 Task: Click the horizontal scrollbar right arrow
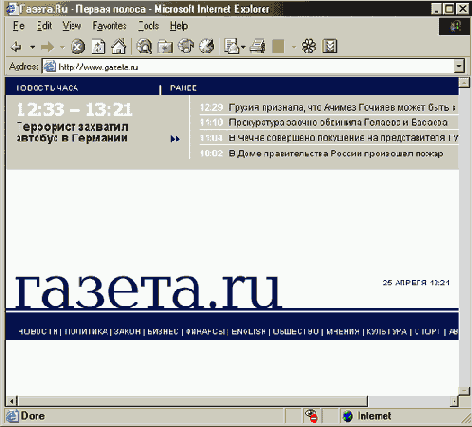tap(453, 401)
